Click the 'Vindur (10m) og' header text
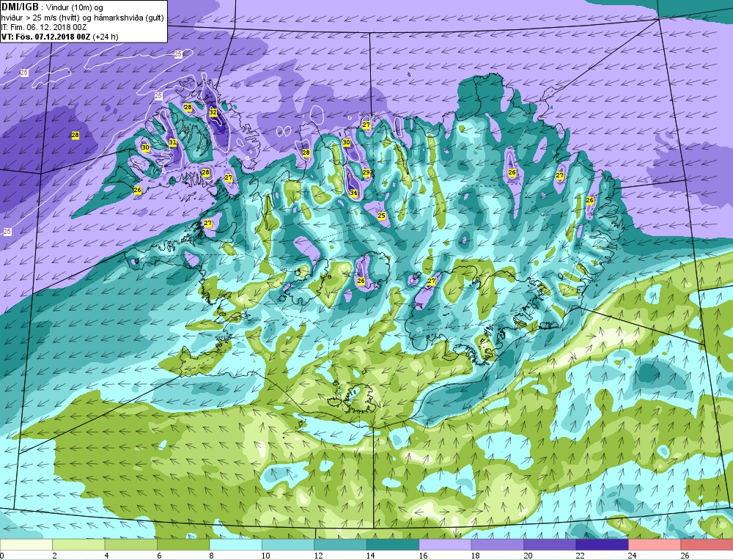 75,7
